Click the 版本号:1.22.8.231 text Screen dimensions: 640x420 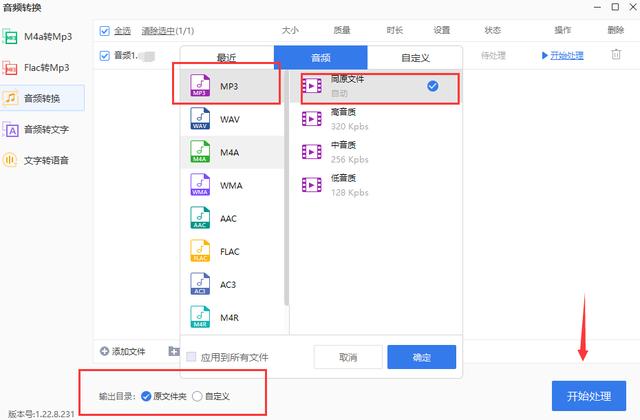(41, 414)
